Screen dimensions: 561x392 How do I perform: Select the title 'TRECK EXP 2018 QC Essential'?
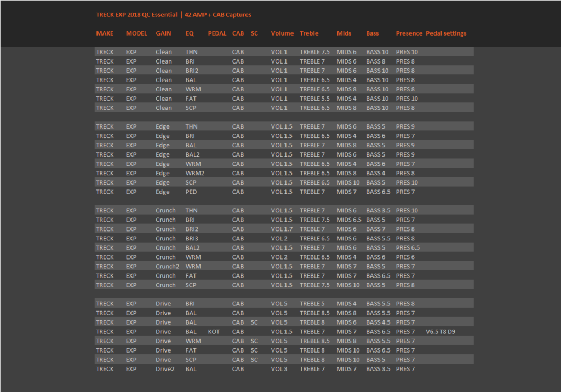(x=136, y=15)
